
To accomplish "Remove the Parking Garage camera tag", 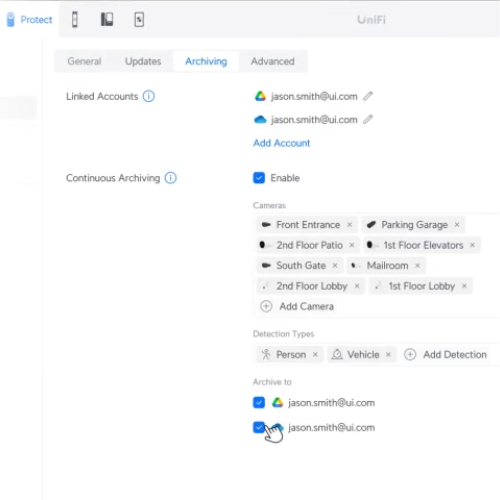I will point(457,225).
